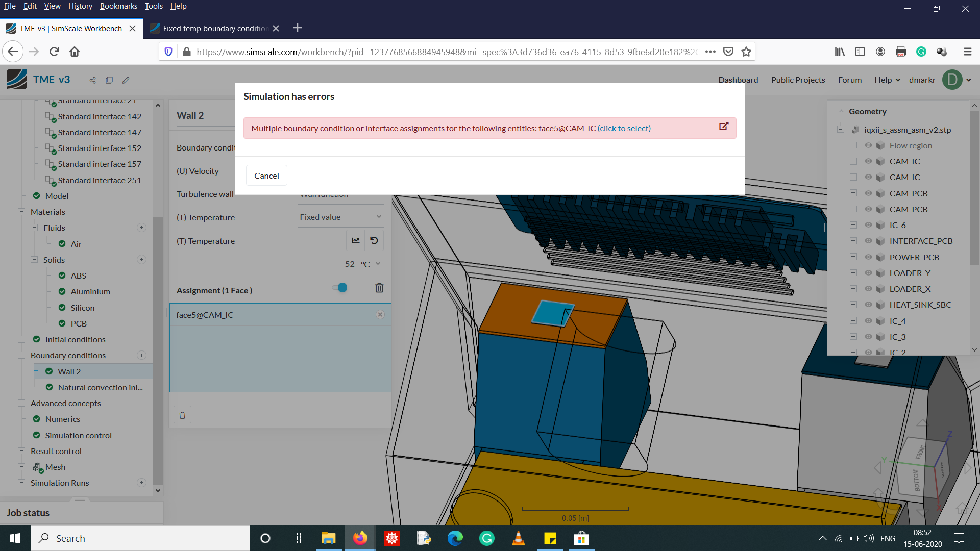Open the History menu
Viewport: 980px width, 551px height.
(x=80, y=6)
